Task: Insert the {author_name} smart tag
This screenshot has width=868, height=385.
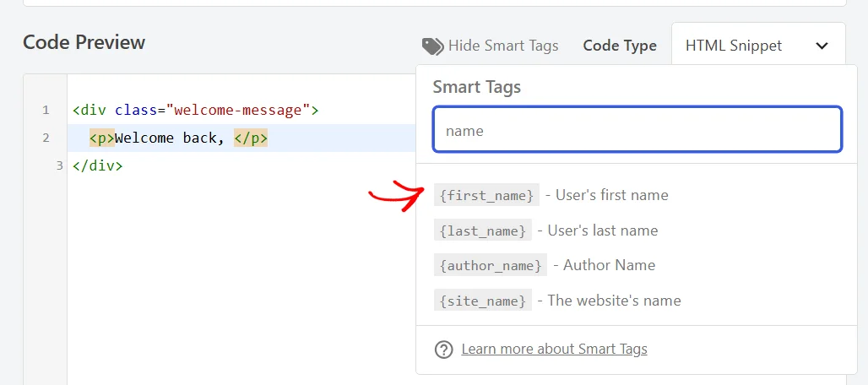Action: (490, 265)
